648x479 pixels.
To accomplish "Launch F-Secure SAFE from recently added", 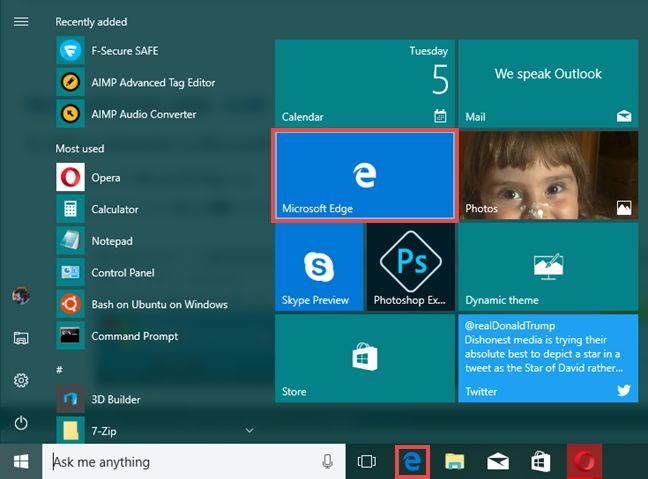I will click(x=155, y=51).
